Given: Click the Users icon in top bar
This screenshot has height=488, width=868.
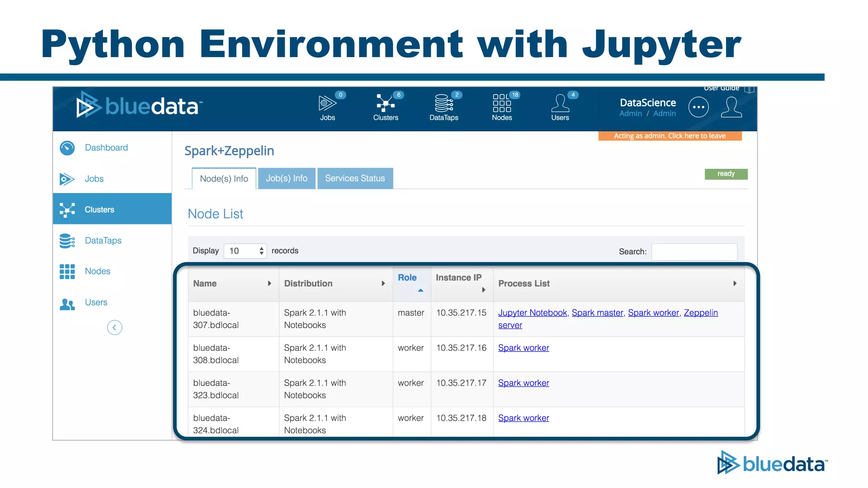Looking at the screenshot, I should coord(560,103).
